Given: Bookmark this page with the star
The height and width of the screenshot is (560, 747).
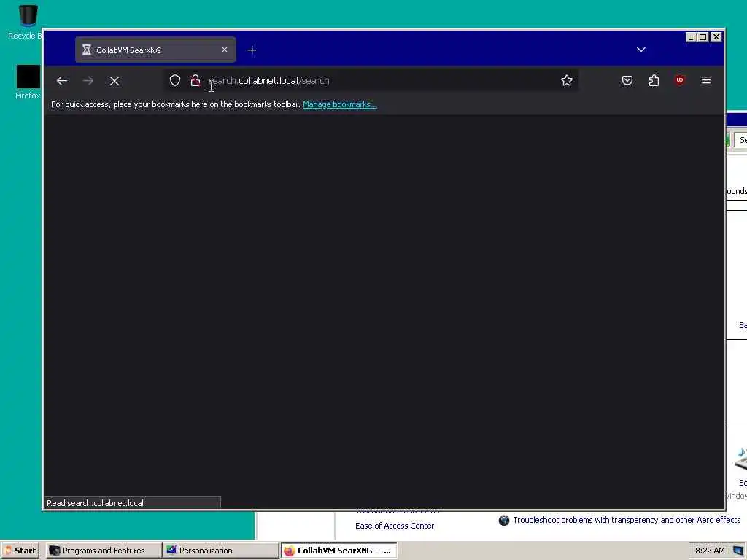Looking at the screenshot, I should (x=566, y=80).
